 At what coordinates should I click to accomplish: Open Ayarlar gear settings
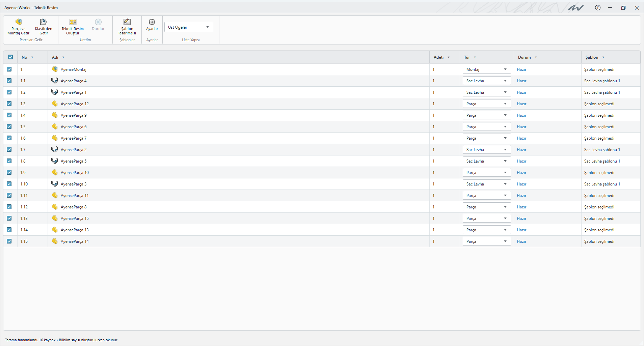point(152,25)
